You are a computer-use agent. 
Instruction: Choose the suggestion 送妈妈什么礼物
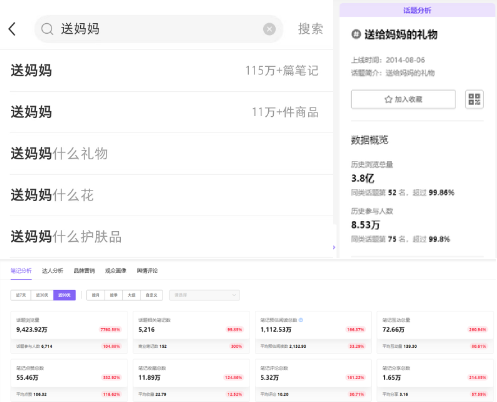coord(166,154)
